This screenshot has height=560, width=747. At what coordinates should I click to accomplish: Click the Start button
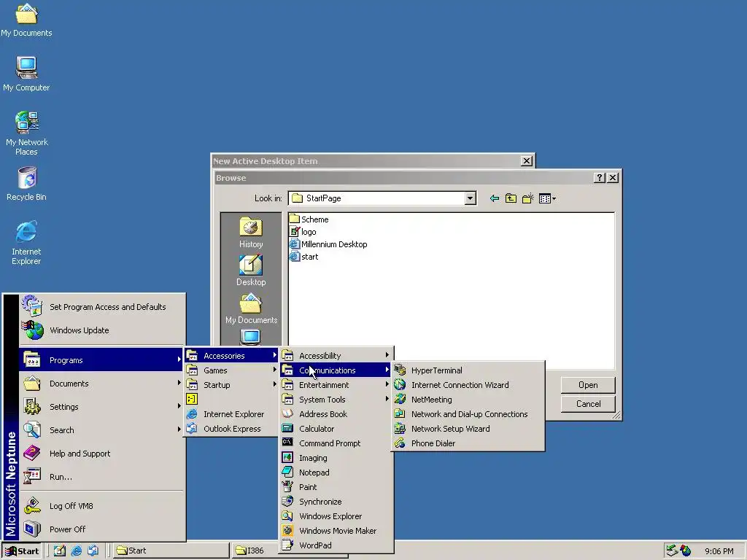pos(21,551)
